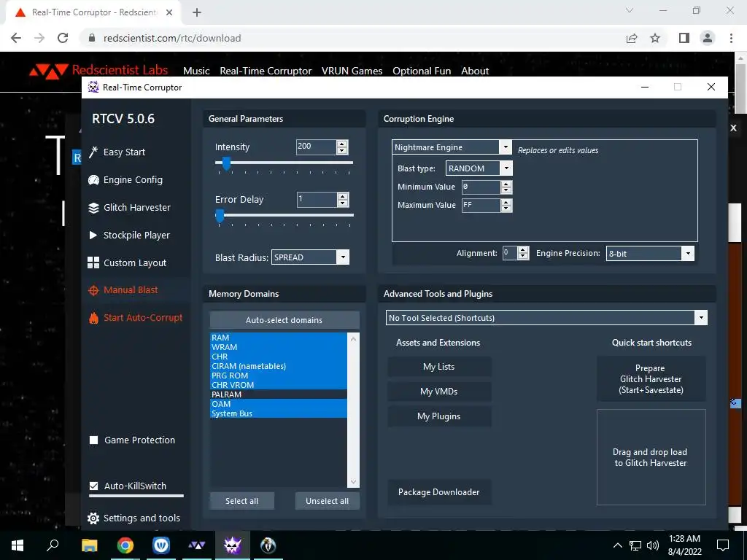The image size is (747, 560).
Task: Toggle the CIRAM (nametables) domain
Action: 278,366
